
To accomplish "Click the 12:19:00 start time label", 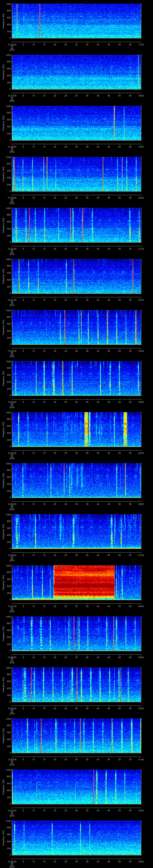I will [x=12, y=198].
